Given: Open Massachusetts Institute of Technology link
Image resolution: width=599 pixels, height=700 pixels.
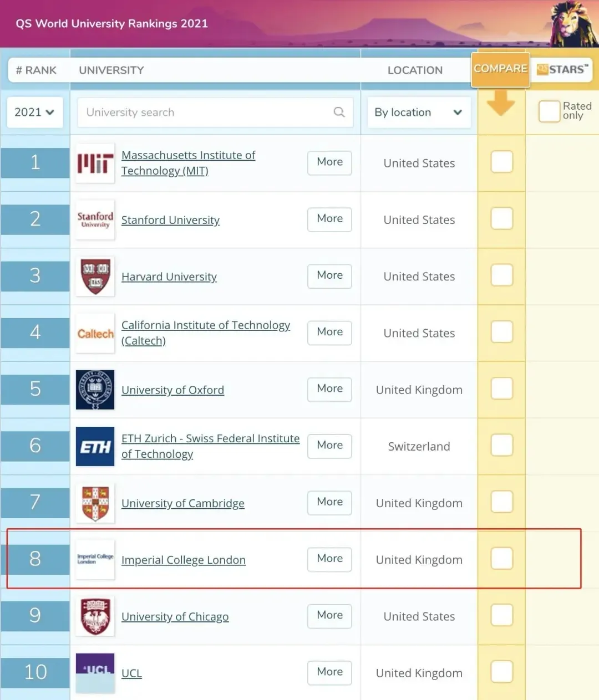Looking at the screenshot, I should tap(188, 163).
